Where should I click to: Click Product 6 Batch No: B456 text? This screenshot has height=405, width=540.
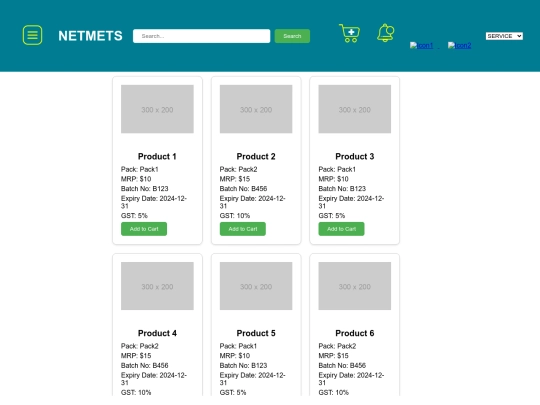click(342, 365)
